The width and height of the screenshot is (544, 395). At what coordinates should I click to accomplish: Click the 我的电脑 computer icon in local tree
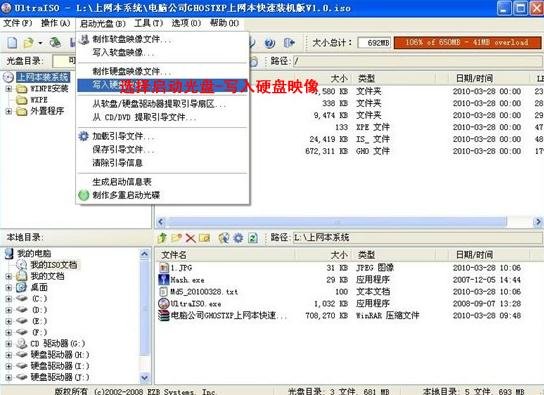[9, 253]
